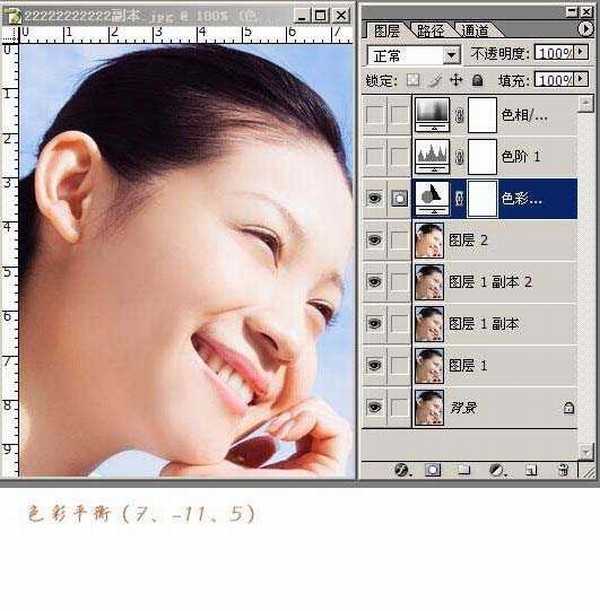The height and width of the screenshot is (611, 600).
Task: Select the 图层 1 副本 2 layer name
Action: (490, 282)
